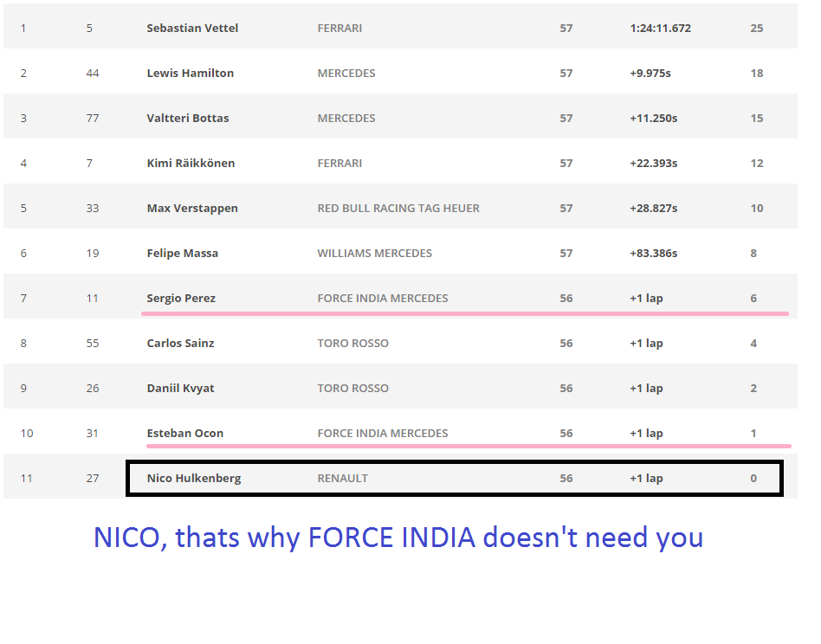821x644 pixels.
Task: Click +1 lap in Sergio Perez's row
Action: (646, 299)
